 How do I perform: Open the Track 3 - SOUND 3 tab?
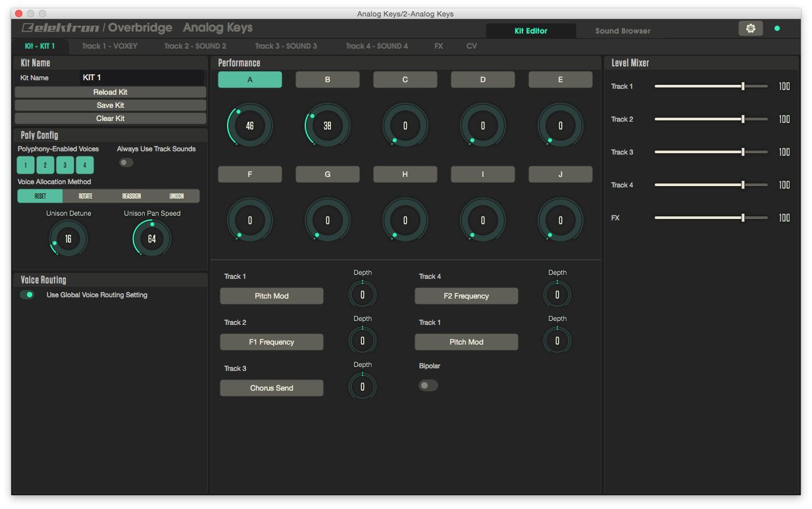286,46
